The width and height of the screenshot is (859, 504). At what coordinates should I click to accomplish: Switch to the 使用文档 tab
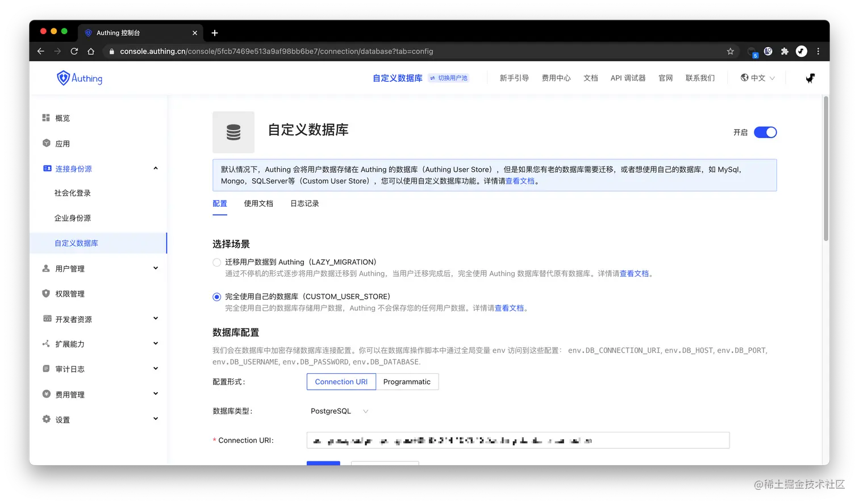click(x=258, y=203)
